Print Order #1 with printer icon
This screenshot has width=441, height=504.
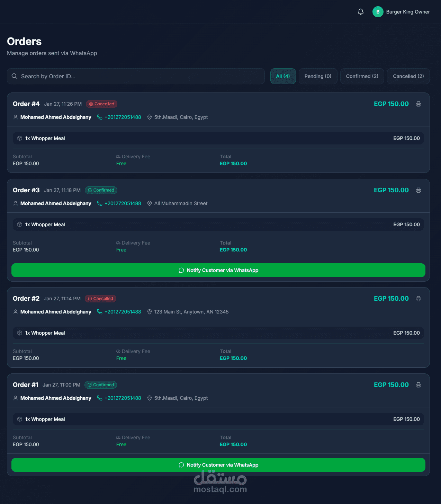(x=418, y=385)
